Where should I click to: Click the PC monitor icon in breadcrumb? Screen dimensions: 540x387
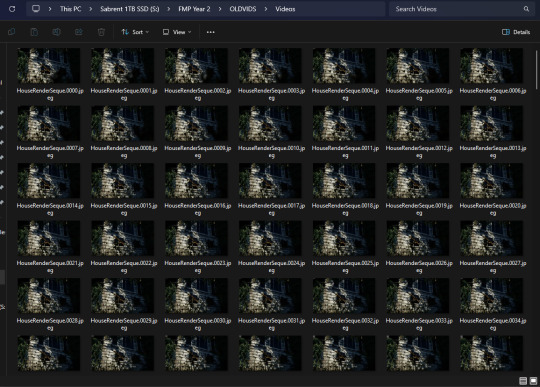click(36, 9)
